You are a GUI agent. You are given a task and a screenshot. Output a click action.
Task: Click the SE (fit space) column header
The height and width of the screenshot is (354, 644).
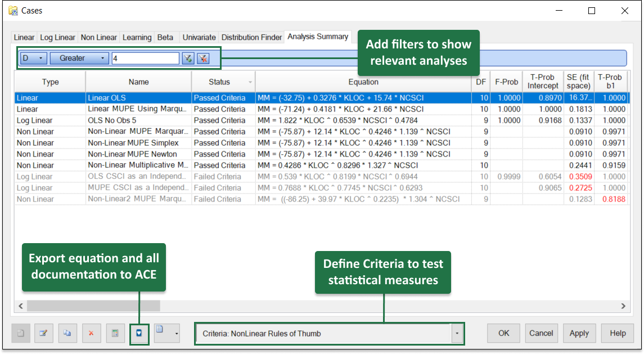[x=578, y=82]
